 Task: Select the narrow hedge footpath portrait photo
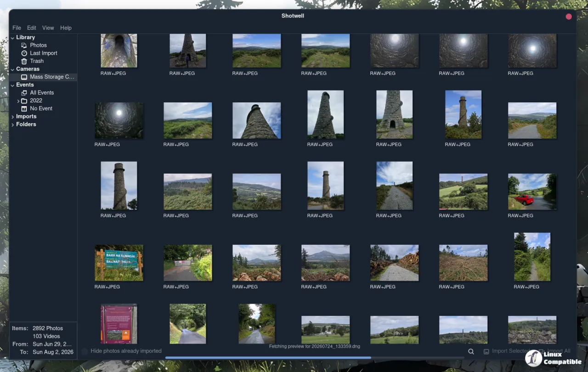point(532,257)
